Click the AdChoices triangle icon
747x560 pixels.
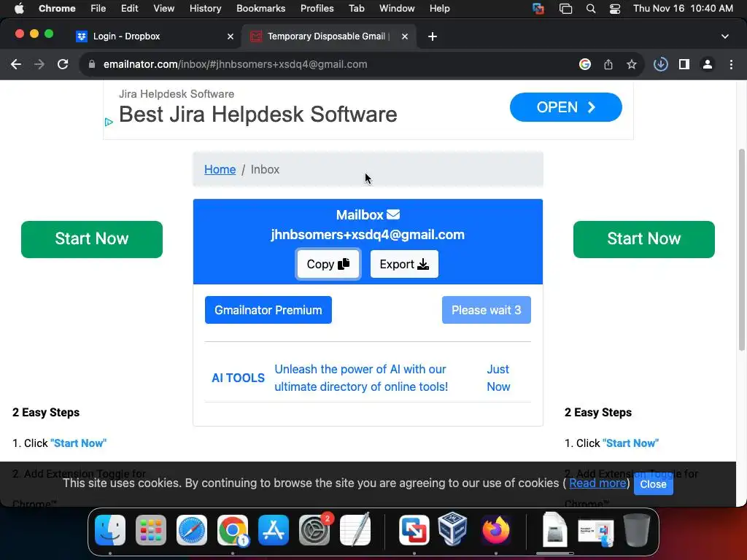[109, 122]
